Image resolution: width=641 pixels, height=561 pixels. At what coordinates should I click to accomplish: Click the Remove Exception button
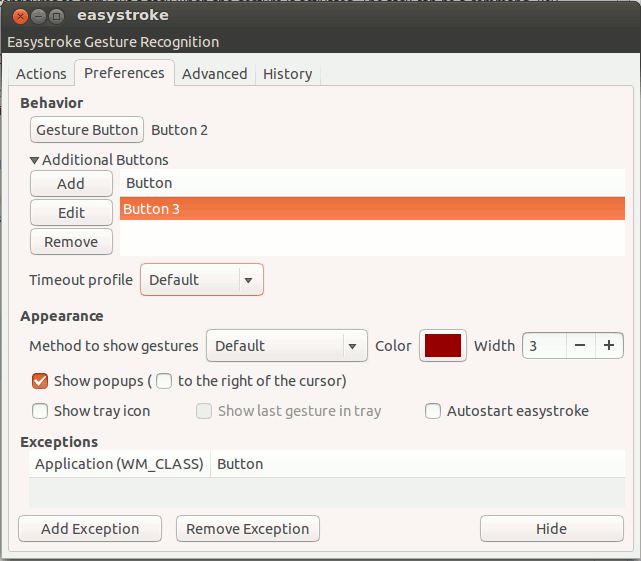248,529
